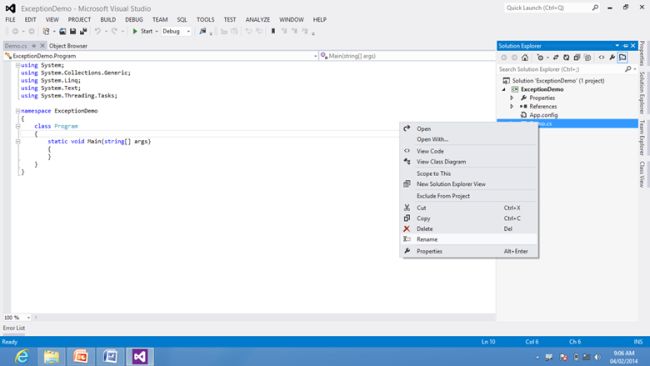Open PowerPoint from taskbar
The width and height of the screenshot is (650, 366).
81,356
